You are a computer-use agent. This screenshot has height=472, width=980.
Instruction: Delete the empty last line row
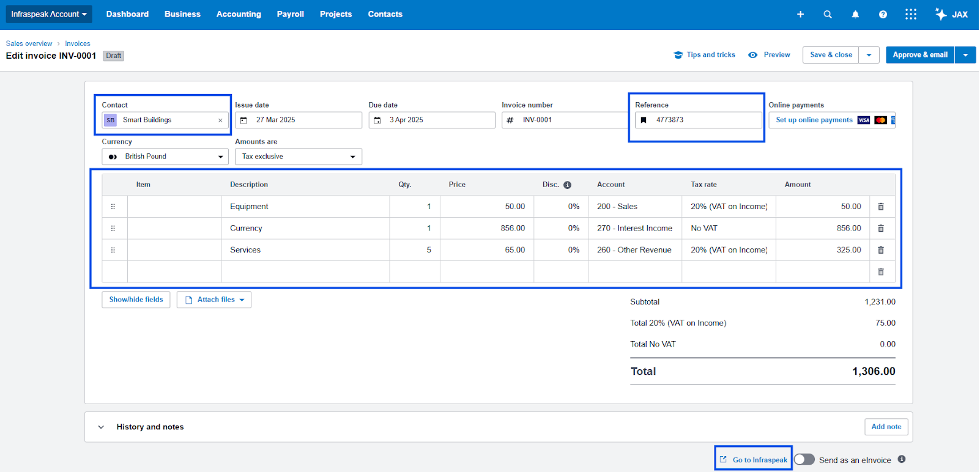click(882, 271)
